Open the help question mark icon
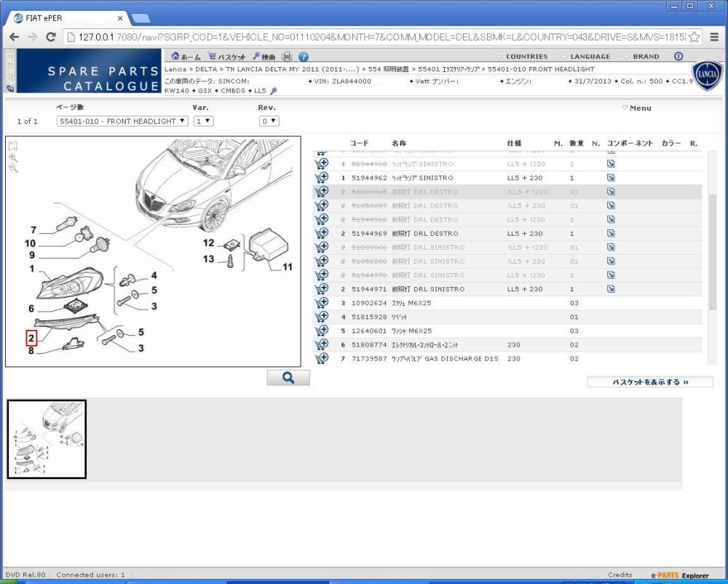728x584 pixels. pos(303,57)
